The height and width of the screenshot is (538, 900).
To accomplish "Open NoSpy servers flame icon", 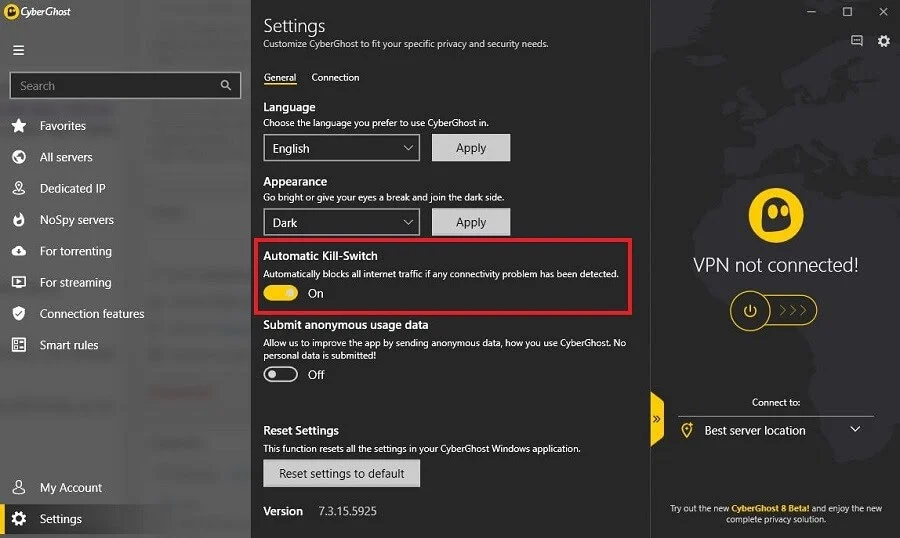I will [18, 220].
